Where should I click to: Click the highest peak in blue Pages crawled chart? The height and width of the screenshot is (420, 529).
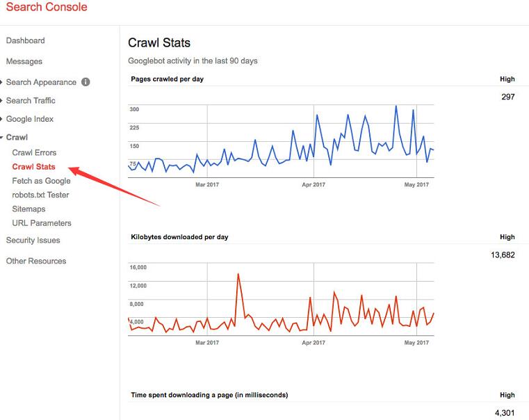[x=396, y=106]
